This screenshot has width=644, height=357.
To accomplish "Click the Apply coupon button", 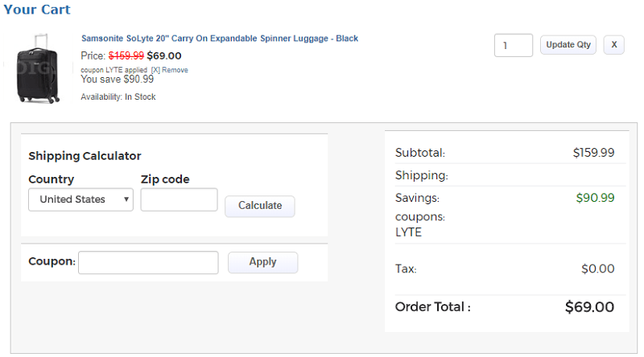I will tap(262, 262).
